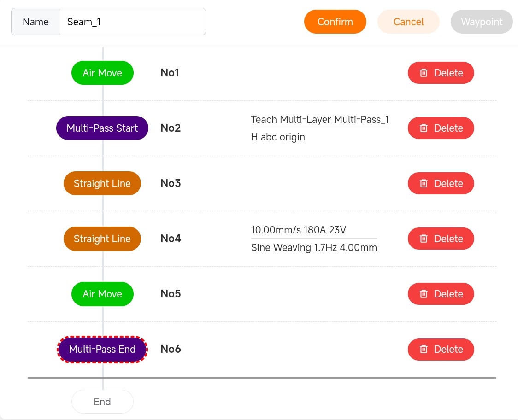This screenshot has height=420, width=518.
Task: Click the End node at the bottom
Action: pyautogui.click(x=102, y=402)
